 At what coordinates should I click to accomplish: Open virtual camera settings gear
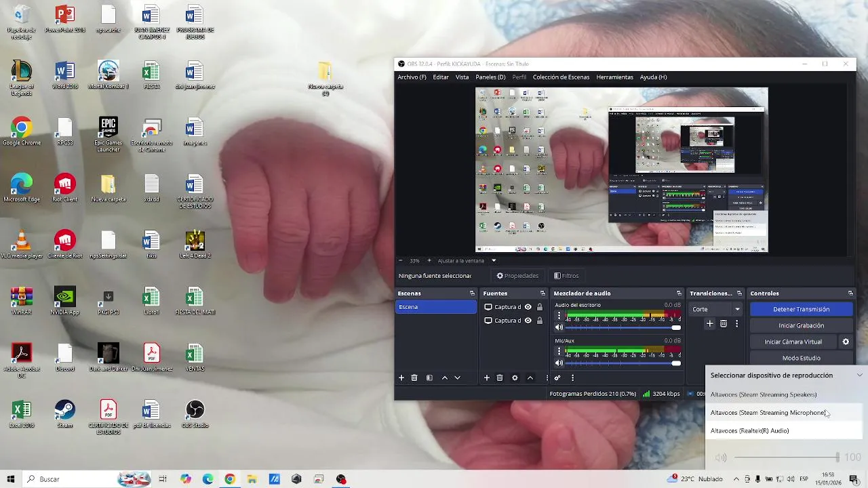click(x=846, y=342)
